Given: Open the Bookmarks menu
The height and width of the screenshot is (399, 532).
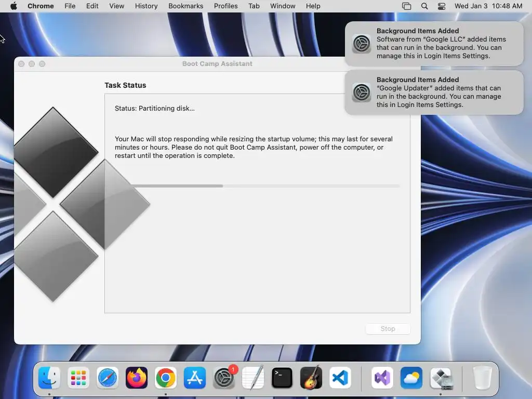Looking at the screenshot, I should point(185,6).
